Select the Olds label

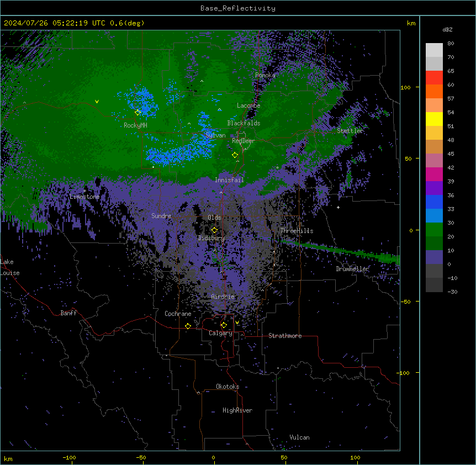[x=214, y=218]
